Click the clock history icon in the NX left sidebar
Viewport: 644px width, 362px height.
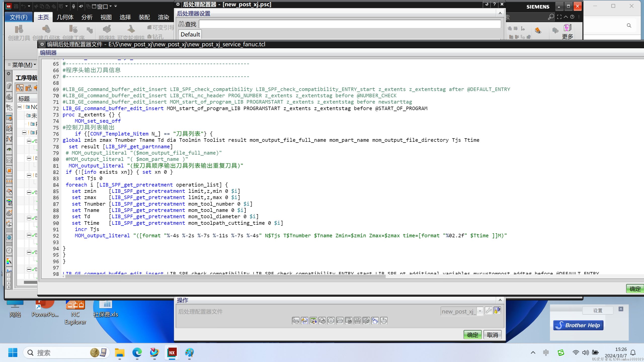(x=9, y=250)
